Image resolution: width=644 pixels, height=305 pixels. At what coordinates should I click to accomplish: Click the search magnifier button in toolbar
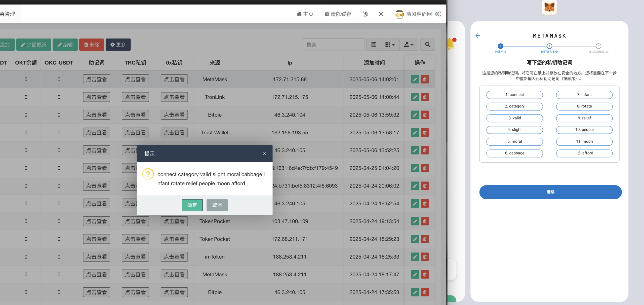click(427, 45)
